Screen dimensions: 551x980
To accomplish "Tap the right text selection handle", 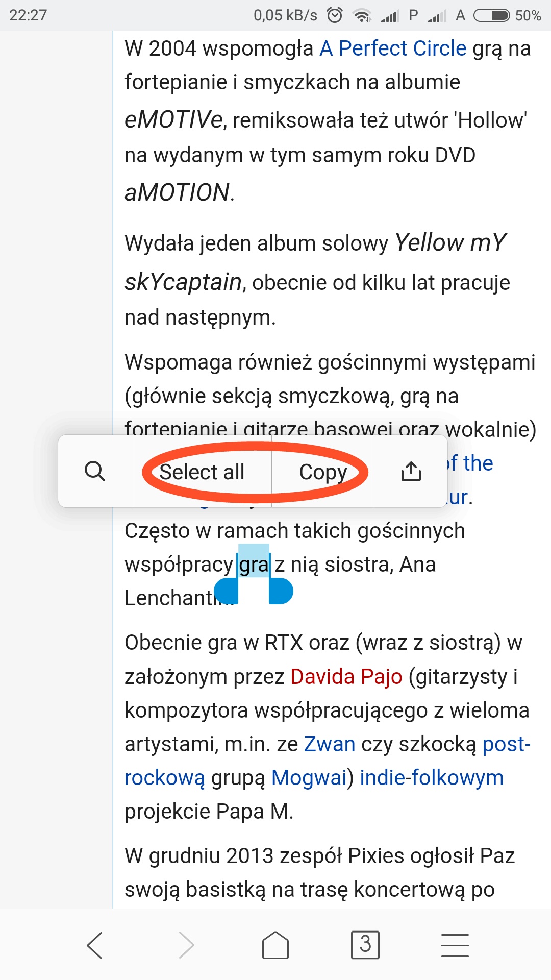I will pyautogui.click(x=281, y=592).
